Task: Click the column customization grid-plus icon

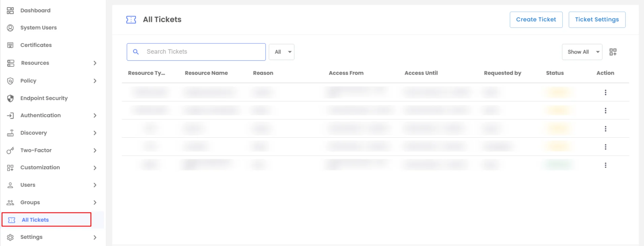Action: tap(613, 52)
